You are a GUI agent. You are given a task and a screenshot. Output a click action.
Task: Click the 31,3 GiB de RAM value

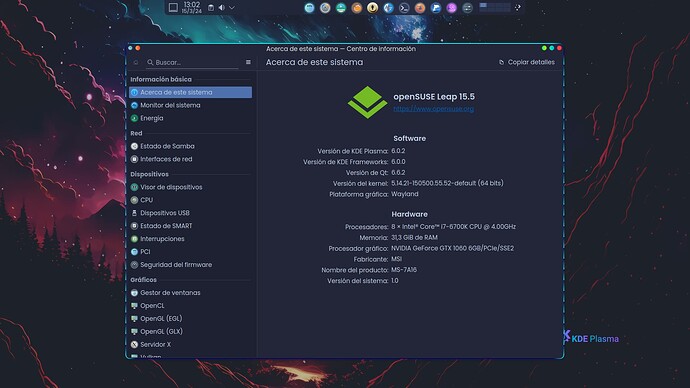pyautogui.click(x=415, y=237)
